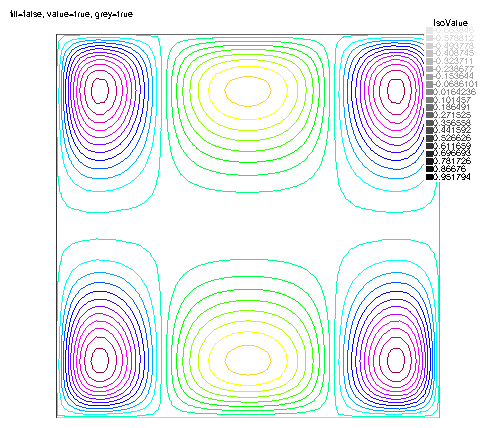Screen dimensions: 487x428
Task: Click the legend label 0.441592
Action: 452,130
